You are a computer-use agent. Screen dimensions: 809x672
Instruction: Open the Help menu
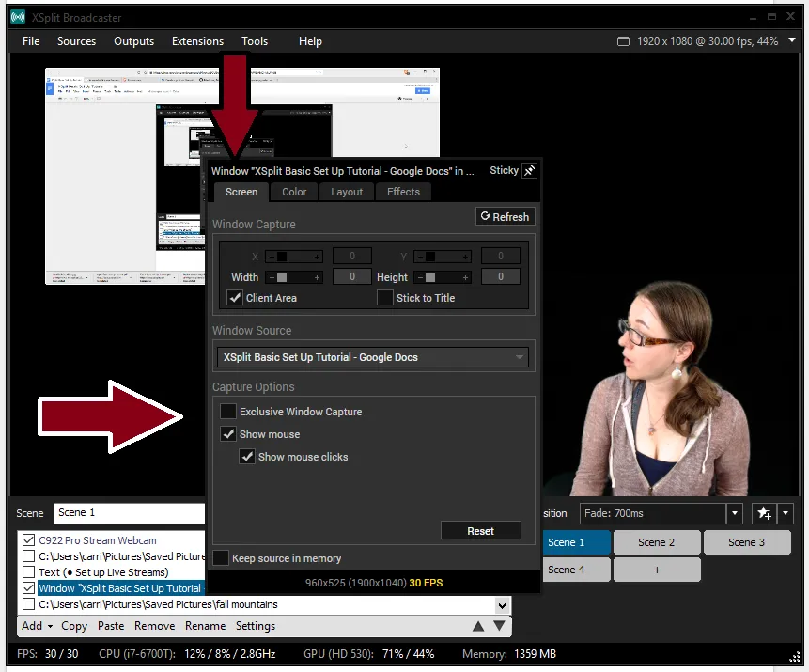coord(310,41)
